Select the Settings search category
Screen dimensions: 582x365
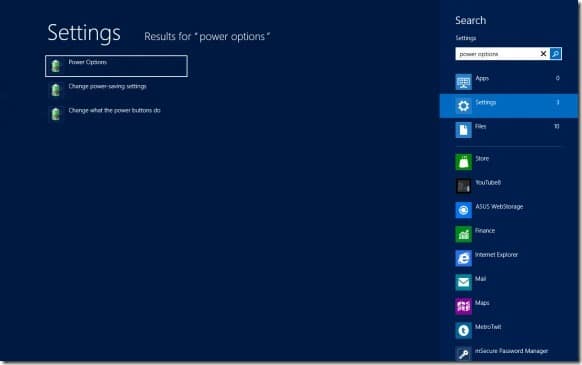[x=509, y=106]
